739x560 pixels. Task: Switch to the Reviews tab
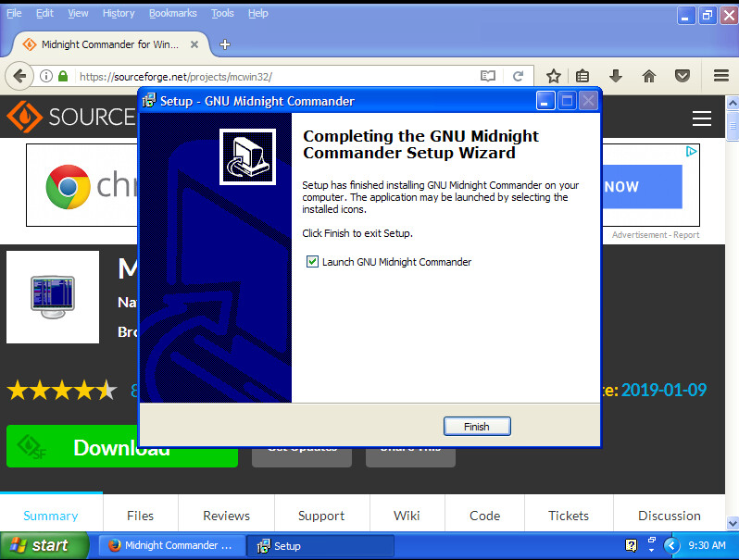tap(227, 516)
